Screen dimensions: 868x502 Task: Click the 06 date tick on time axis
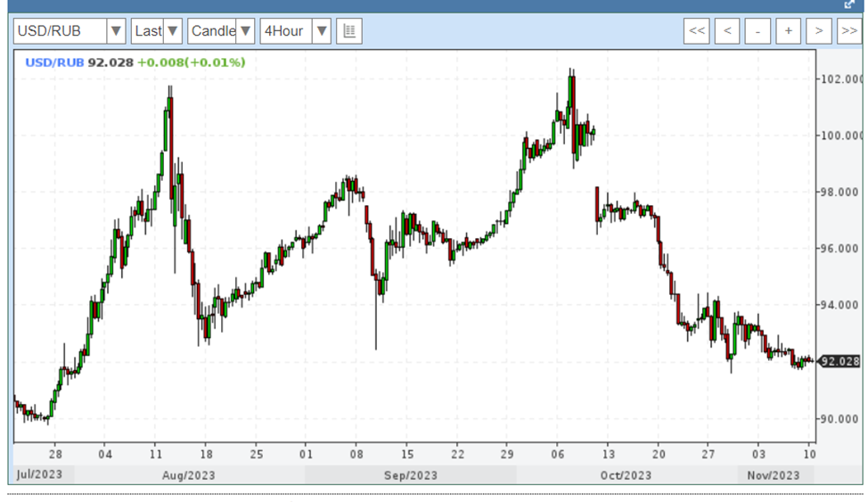(x=558, y=455)
